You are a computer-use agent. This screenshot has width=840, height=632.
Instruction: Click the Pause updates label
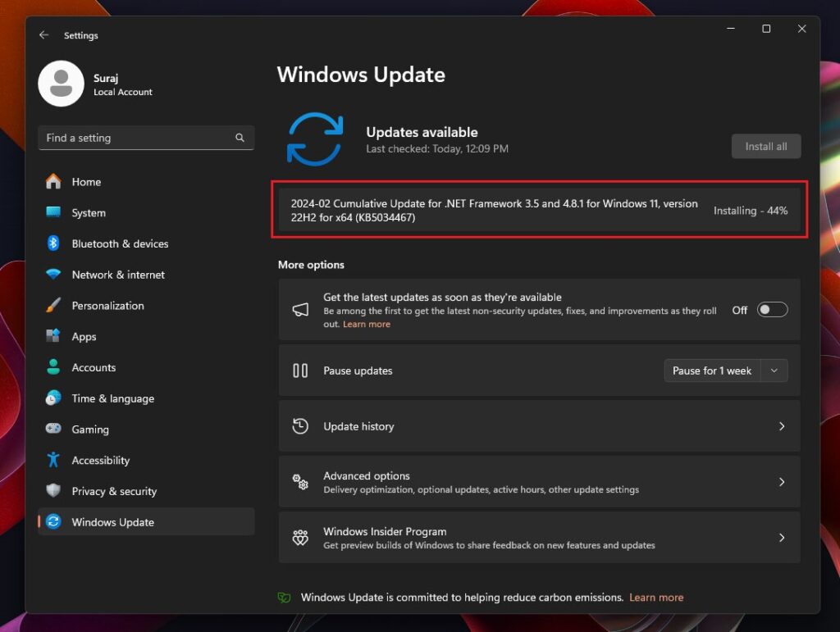pos(358,371)
